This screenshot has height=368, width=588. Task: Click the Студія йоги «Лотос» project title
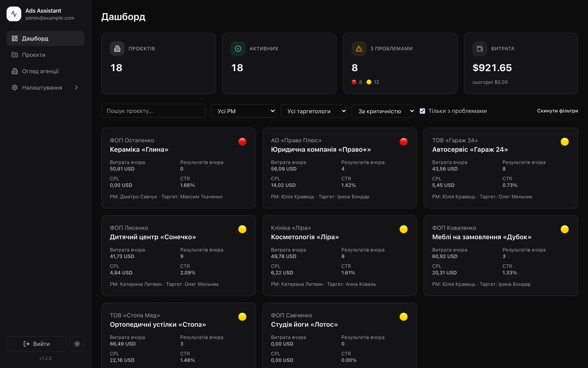click(304, 324)
